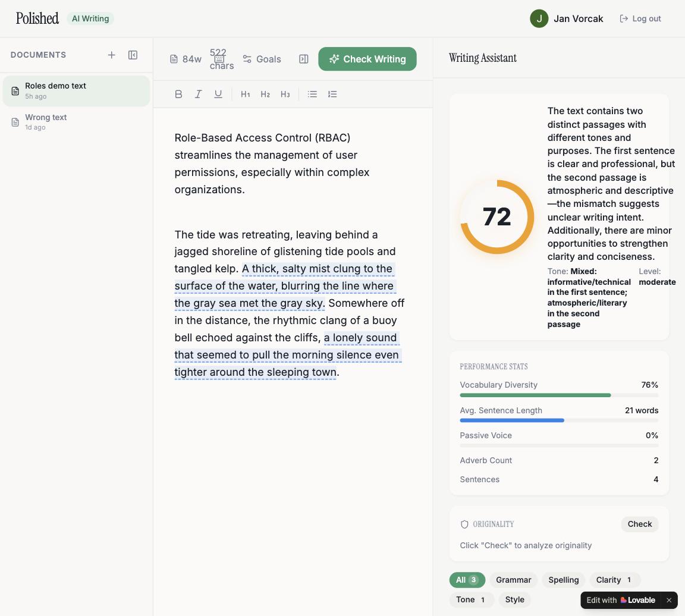Open the Wrong text document
Screen dimensions: 685x616
point(46,121)
